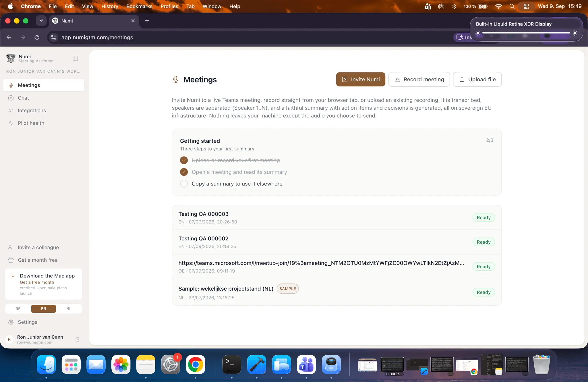Open the Testing QA 000003 meeting
This screenshot has height=382, width=588.
pyautogui.click(x=336, y=217)
